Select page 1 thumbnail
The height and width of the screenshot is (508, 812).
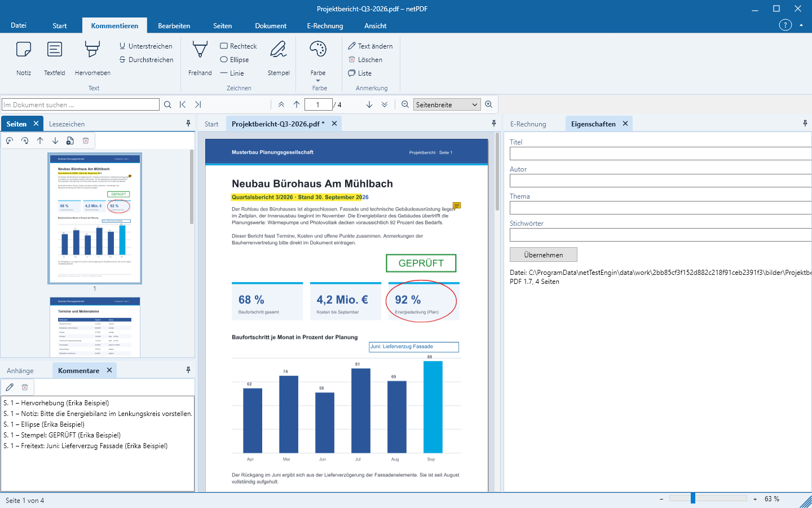pyautogui.click(x=95, y=218)
